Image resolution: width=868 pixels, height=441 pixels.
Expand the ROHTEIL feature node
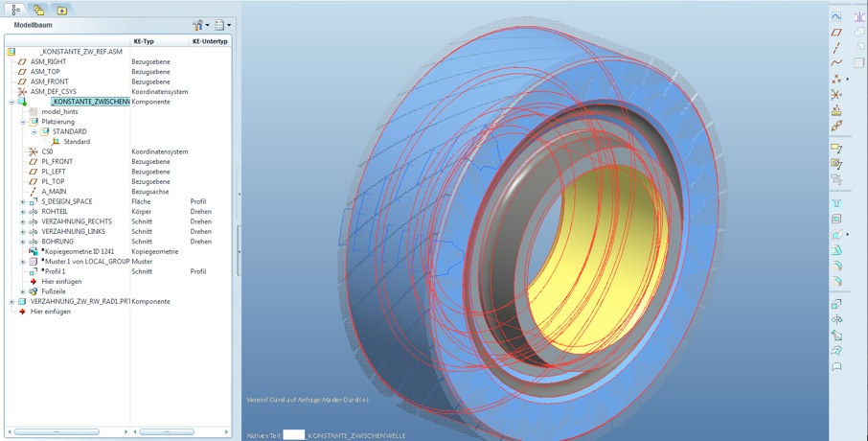point(23,212)
